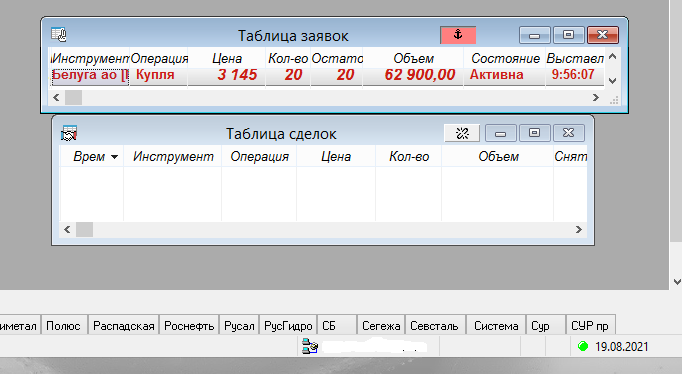Switch to the Полюс tab
Screen dimensions: 682x374
(x=64, y=326)
